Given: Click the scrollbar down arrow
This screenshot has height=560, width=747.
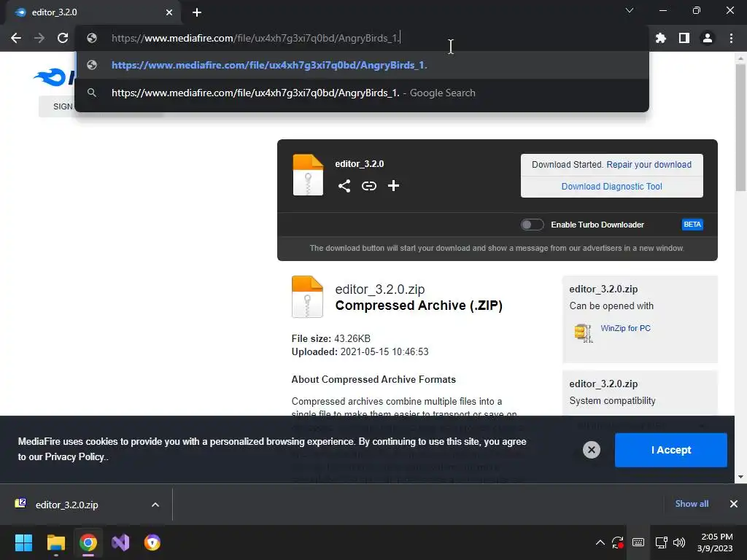Looking at the screenshot, I should click(740, 477).
